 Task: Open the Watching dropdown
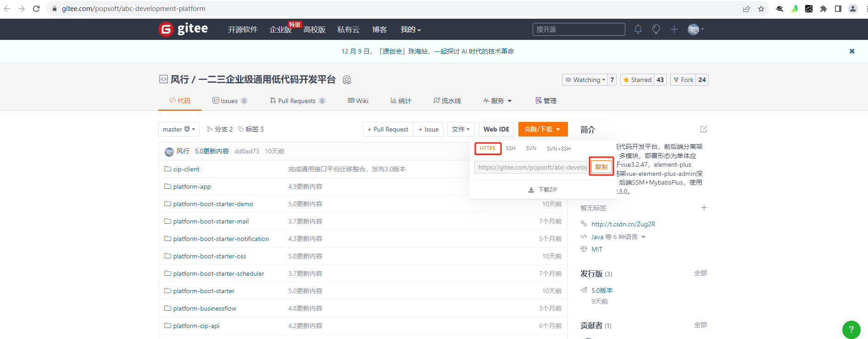click(585, 80)
